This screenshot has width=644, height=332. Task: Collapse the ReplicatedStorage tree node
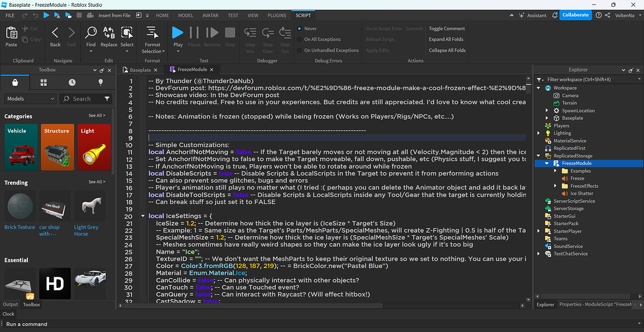(x=538, y=155)
